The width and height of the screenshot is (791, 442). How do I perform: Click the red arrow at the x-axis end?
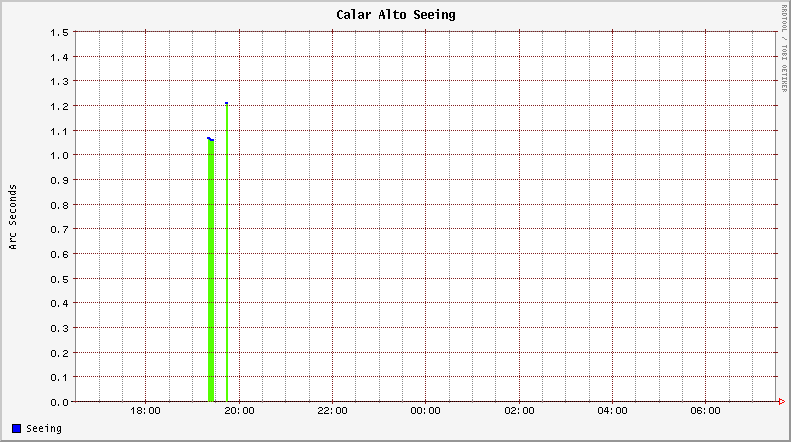(782, 402)
